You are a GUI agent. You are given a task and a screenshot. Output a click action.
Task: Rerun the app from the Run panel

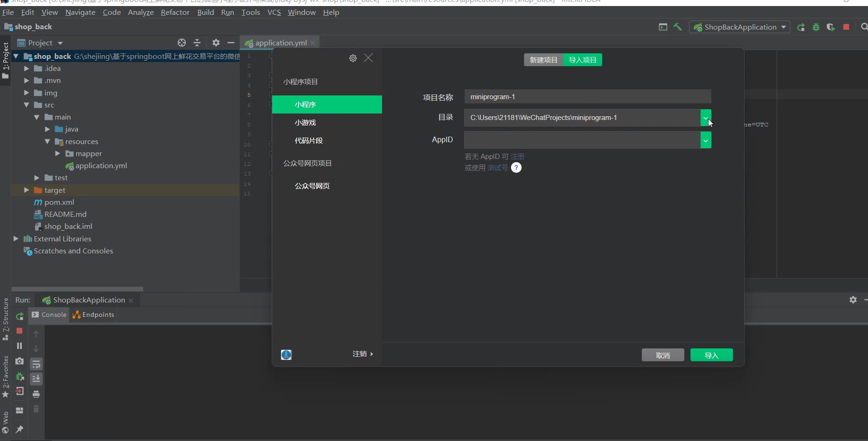coord(19,316)
